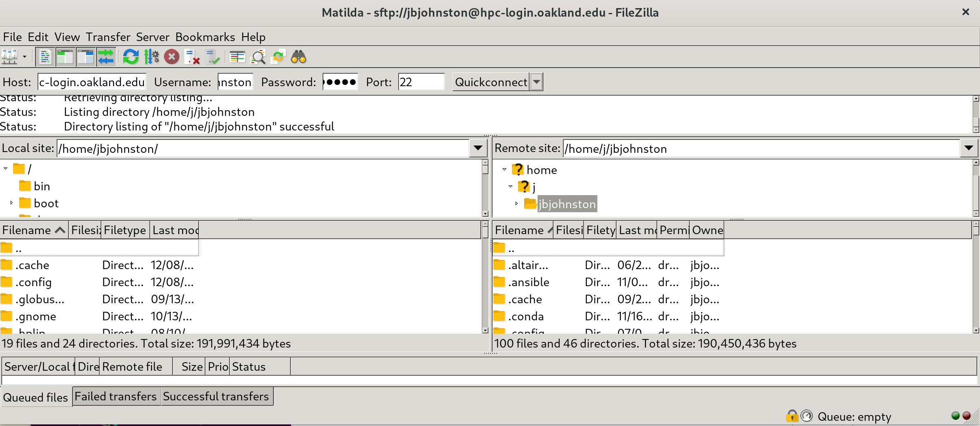The image size is (980, 426).
Task: Click the Quickconnect button
Action: pyautogui.click(x=491, y=82)
